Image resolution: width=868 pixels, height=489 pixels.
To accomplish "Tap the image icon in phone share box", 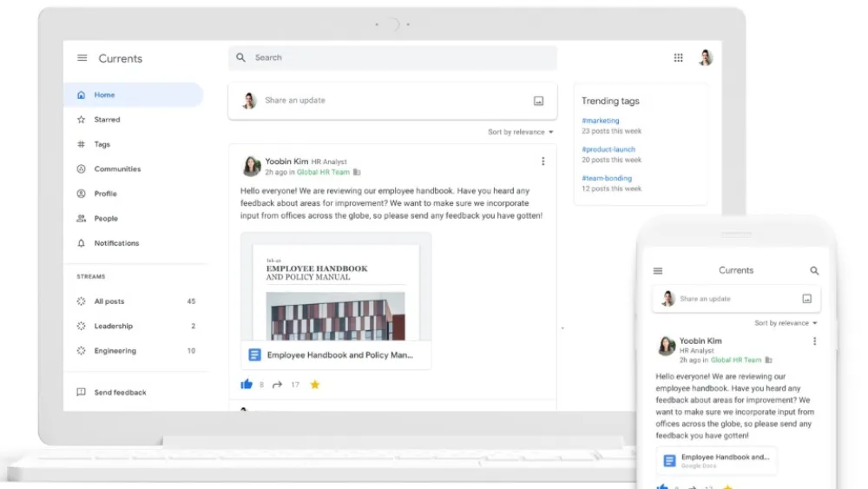I will tap(807, 299).
